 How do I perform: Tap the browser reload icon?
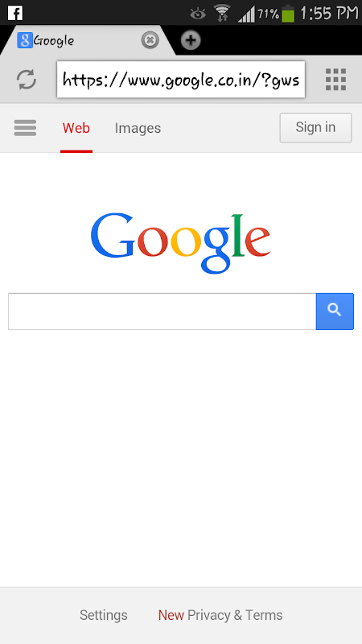point(27,79)
